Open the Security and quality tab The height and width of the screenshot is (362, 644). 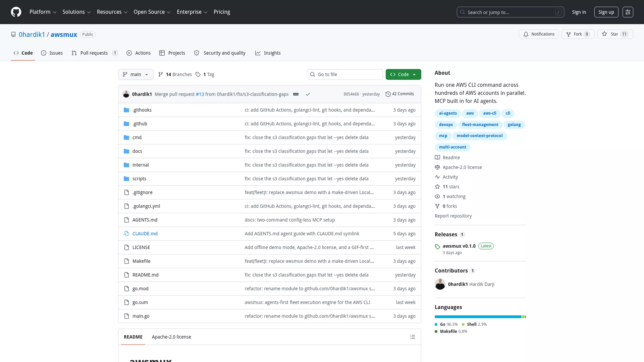220,53
